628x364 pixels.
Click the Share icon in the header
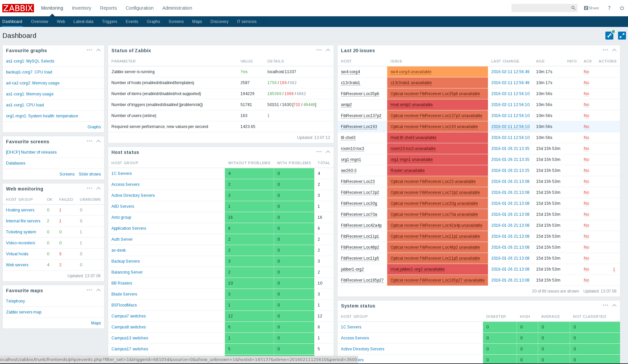click(591, 8)
